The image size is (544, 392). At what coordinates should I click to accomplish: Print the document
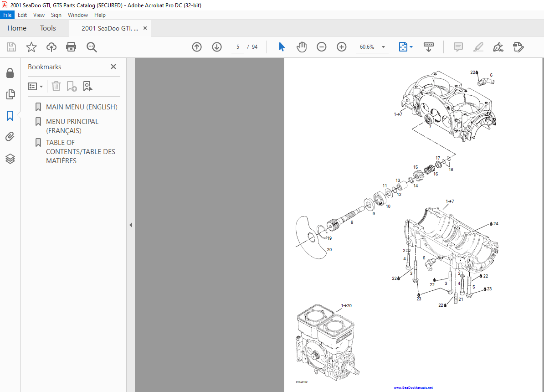[71, 47]
